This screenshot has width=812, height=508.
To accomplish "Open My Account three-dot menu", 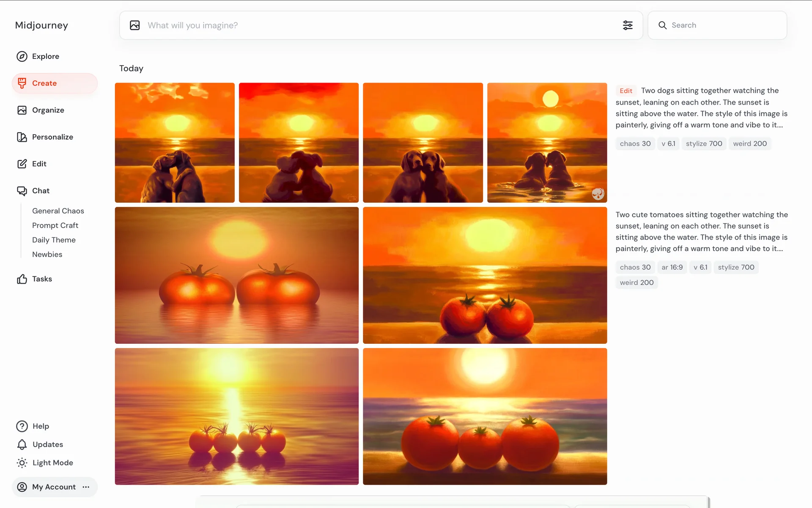I will point(86,487).
